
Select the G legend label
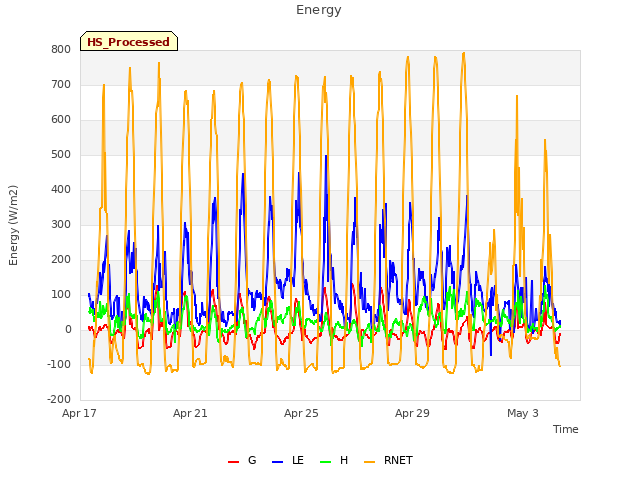click(x=252, y=460)
